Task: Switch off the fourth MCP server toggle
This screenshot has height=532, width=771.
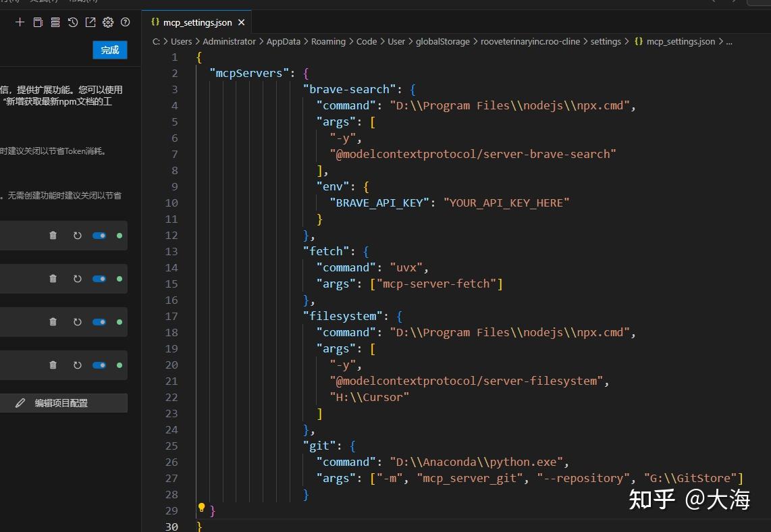Action: pyautogui.click(x=99, y=365)
